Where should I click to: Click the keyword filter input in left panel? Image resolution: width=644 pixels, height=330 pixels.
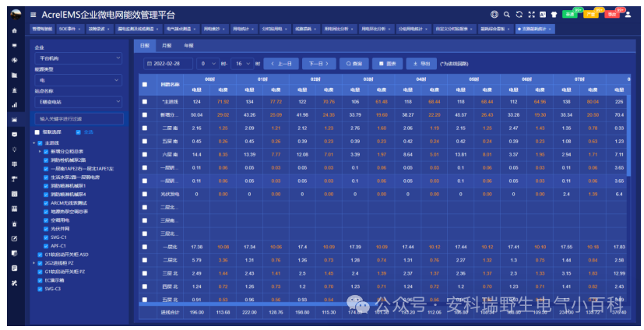click(79, 118)
